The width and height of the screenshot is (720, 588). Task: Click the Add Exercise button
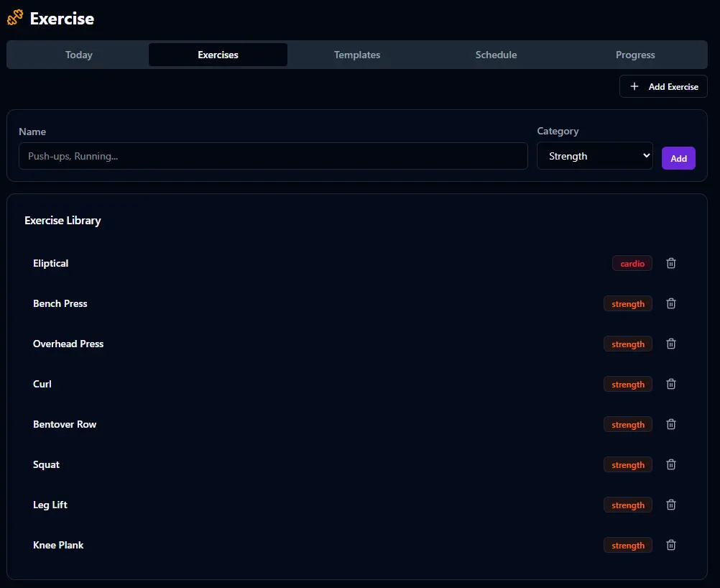click(x=663, y=86)
